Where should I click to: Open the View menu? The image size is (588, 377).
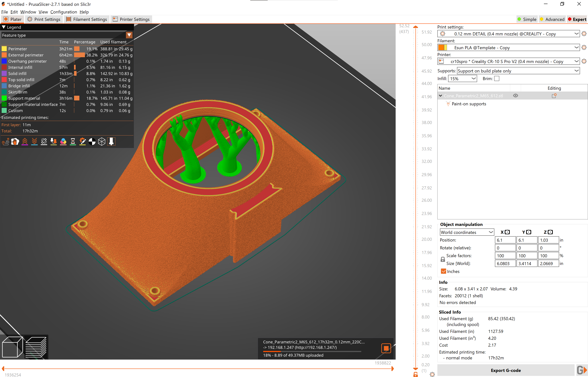click(43, 12)
